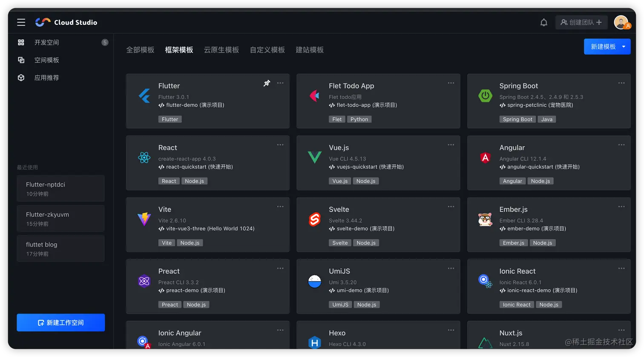Open more options on Angular card

click(621, 145)
